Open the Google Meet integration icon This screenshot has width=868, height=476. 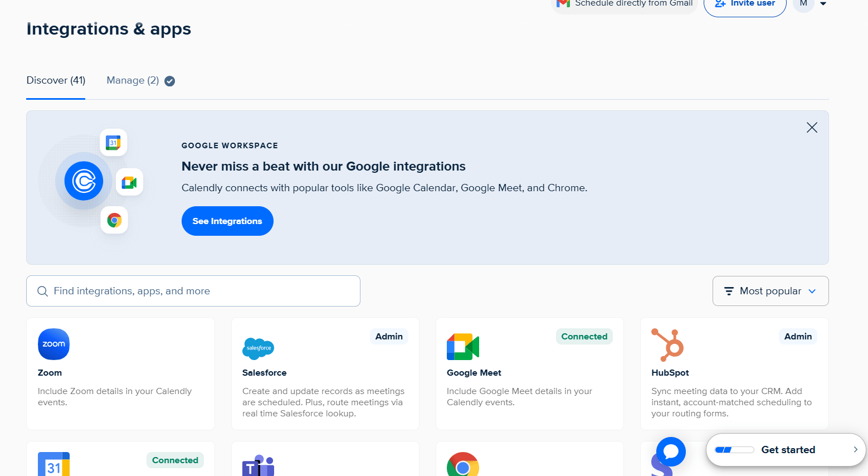(x=462, y=346)
